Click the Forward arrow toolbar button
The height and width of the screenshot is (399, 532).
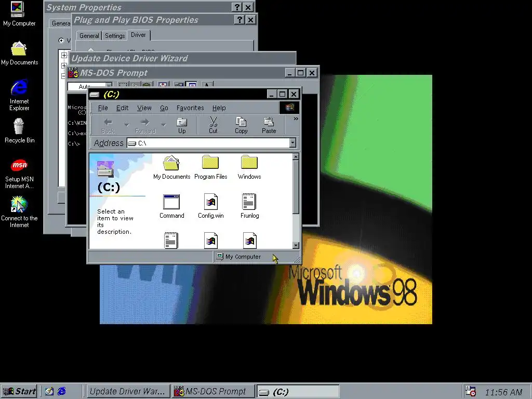(145, 125)
